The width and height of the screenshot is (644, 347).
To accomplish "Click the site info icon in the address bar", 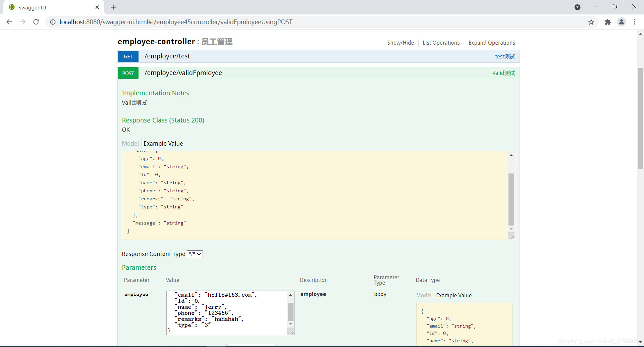I will (x=52, y=22).
